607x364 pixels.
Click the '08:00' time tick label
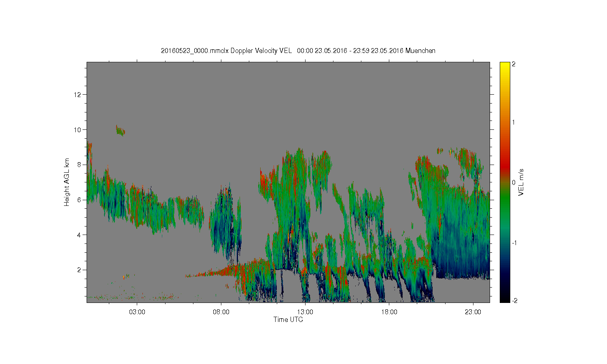[221, 312]
